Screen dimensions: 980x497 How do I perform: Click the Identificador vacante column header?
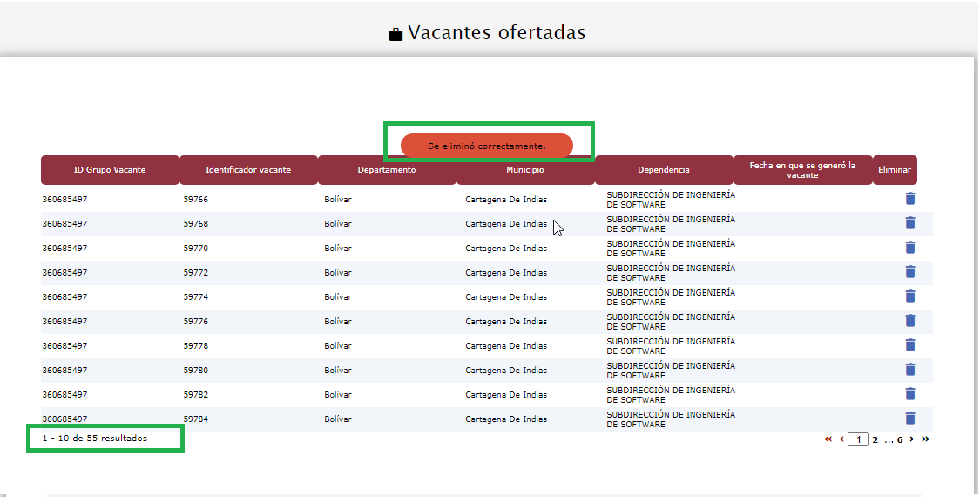[x=248, y=170]
